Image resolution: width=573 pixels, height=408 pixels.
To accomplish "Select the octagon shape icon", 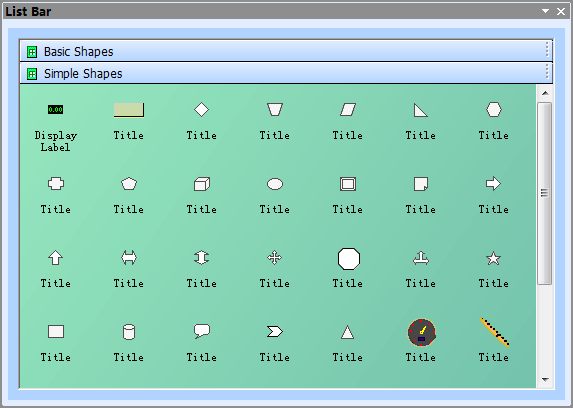I will (x=349, y=259).
